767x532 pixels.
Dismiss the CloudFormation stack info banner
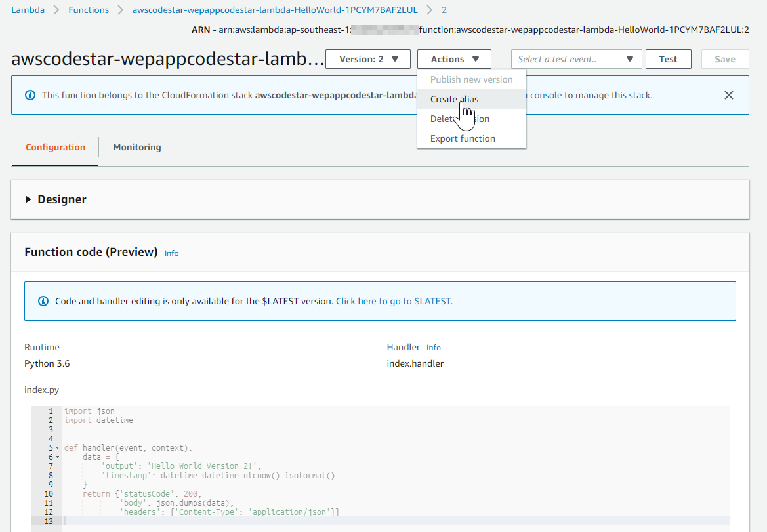(729, 95)
